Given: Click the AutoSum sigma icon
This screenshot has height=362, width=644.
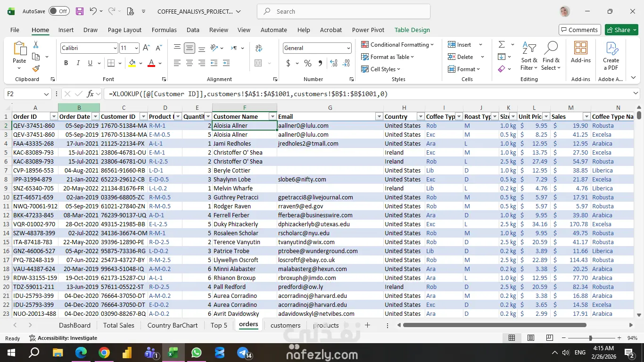Looking at the screenshot, I should (502, 44).
